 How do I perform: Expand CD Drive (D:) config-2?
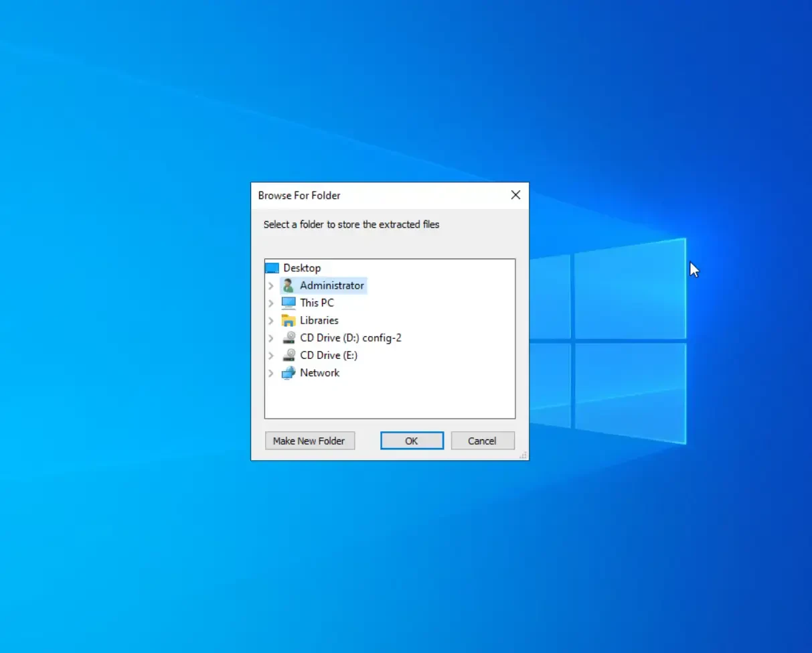(x=271, y=338)
